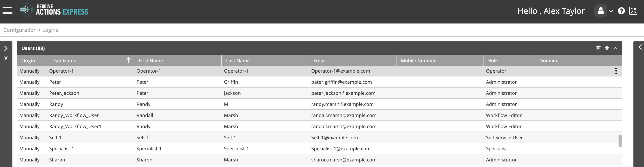The image size is (644, 167).
Task: Open the filter funnel icon
Action: (x=6, y=57)
